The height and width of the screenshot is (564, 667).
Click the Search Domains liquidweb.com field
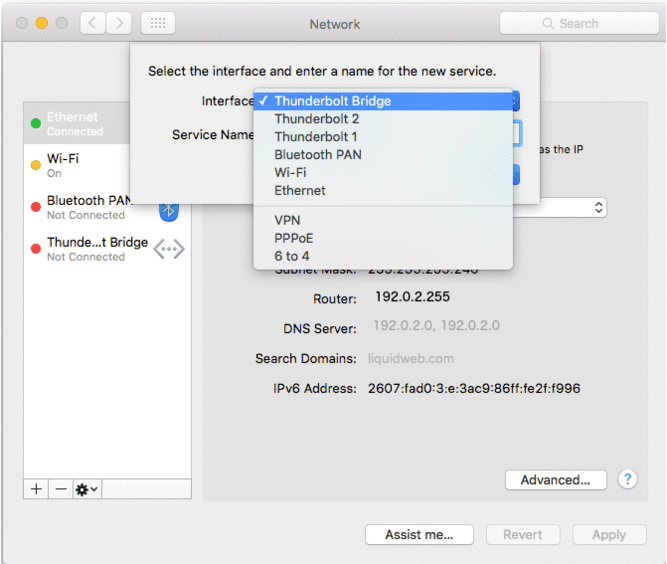click(411, 359)
